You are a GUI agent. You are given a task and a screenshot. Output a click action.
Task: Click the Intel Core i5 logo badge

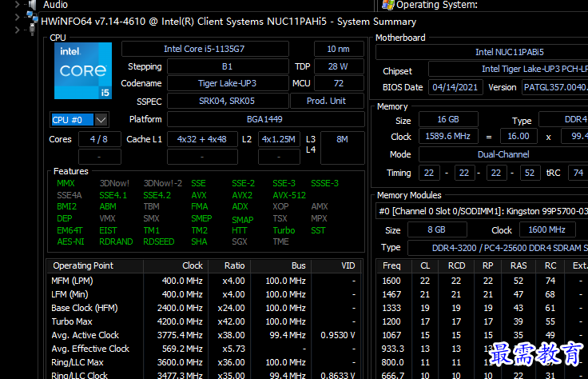[x=83, y=71]
